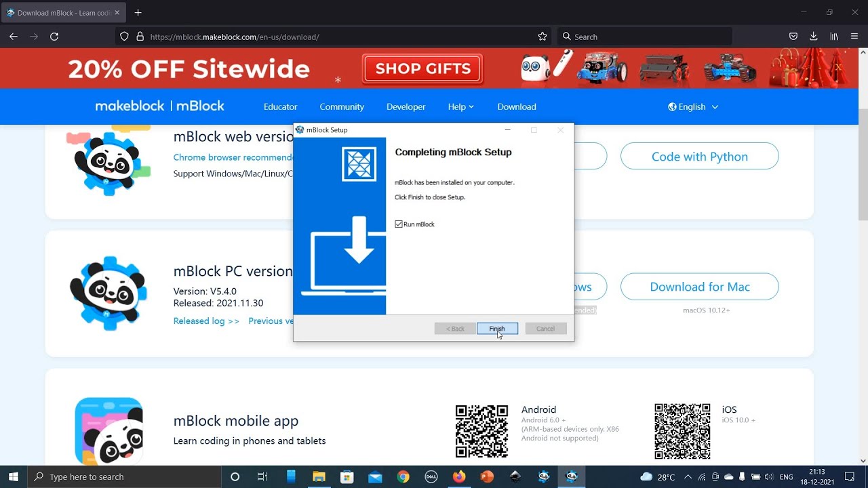Image resolution: width=868 pixels, height=488 pixels.
Task: Open File Explorer from taskbar
Action: pyautogui.click(x=319, y=476)
